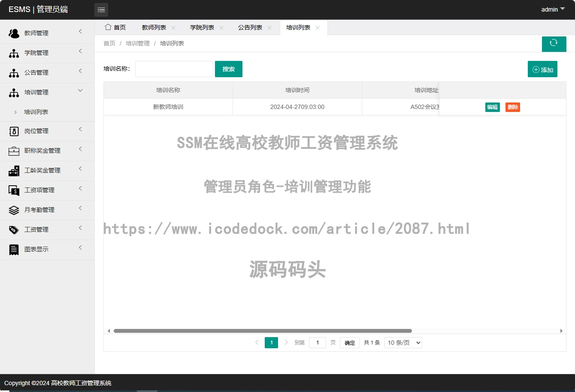
Task: Click the 2024-04-2709:03:00 cell
Action: 297,107
